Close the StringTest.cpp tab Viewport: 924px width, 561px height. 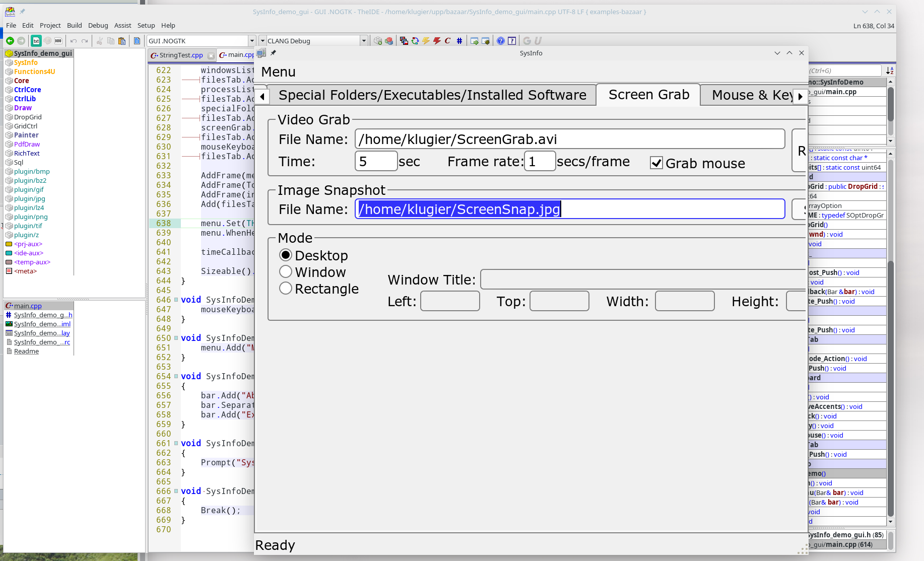click(x=211, y=56)
